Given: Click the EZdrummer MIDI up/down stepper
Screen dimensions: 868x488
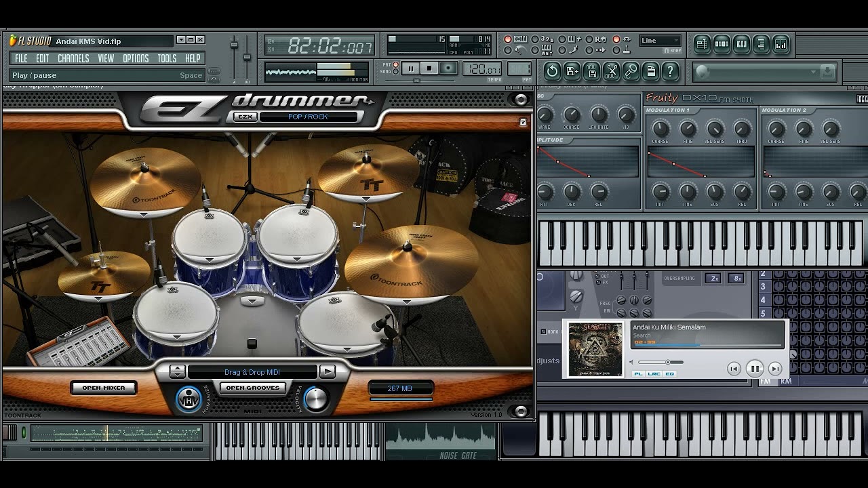Looking at the screenshot, I should (177, 371).
